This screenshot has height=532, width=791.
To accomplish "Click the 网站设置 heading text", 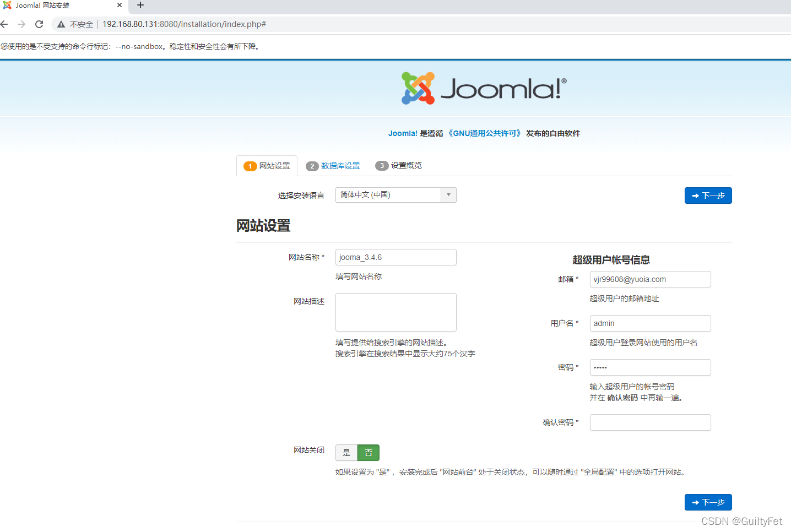I will [263, 226].
